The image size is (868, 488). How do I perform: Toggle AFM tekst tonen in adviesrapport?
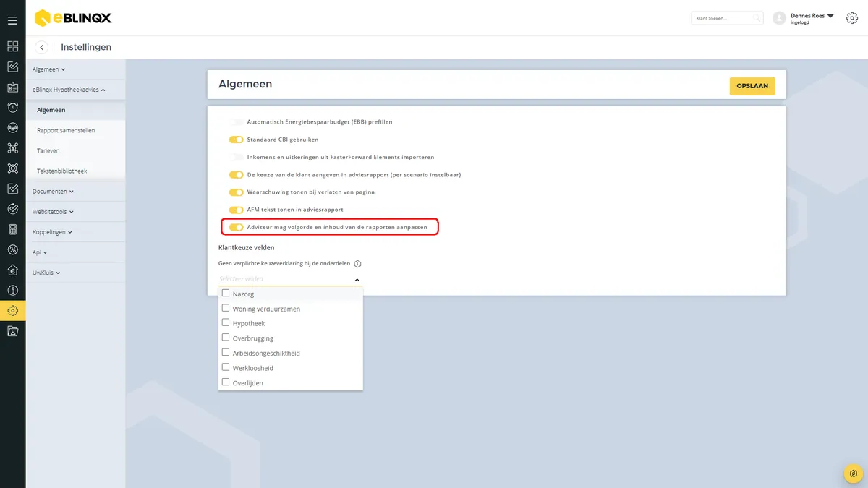[x=236, y=210]
